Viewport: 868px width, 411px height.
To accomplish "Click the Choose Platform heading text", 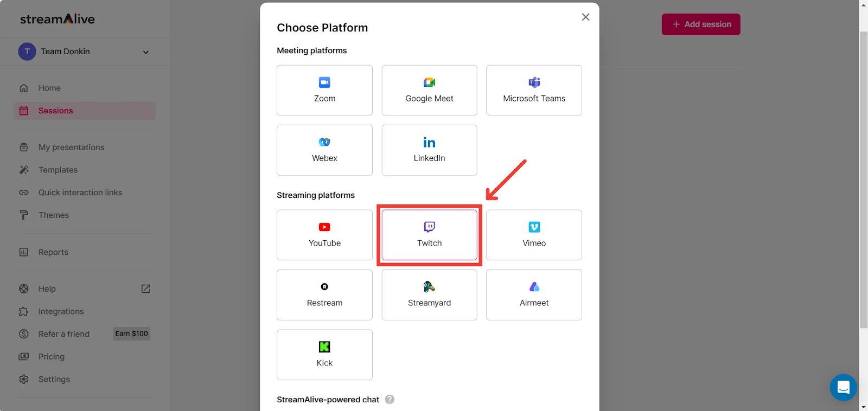I will [322, 28].
